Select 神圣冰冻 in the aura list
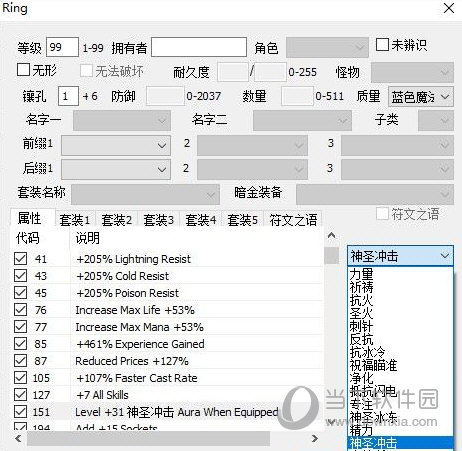This screenshot has height=451, width=462. 400,417
